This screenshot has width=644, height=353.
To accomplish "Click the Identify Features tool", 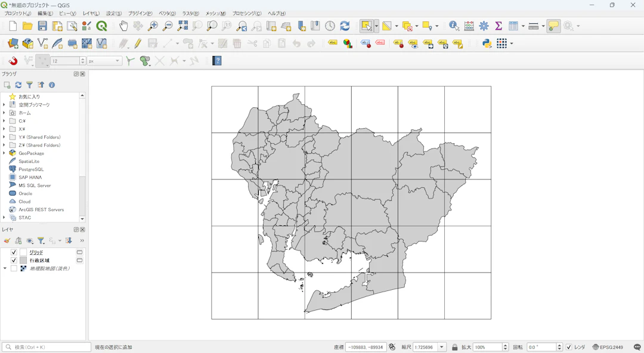I will [454, 26].
